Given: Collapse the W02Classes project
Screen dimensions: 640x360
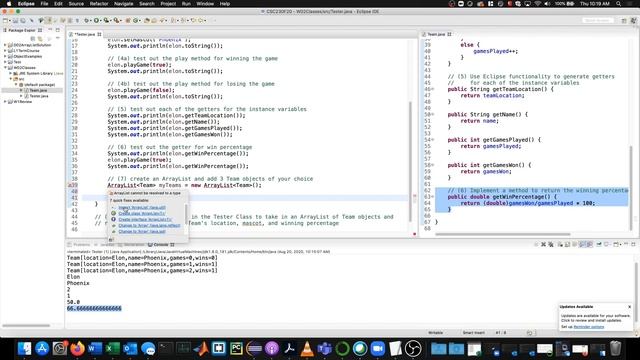Looking at the screenshot, I should tap(5, 67).
